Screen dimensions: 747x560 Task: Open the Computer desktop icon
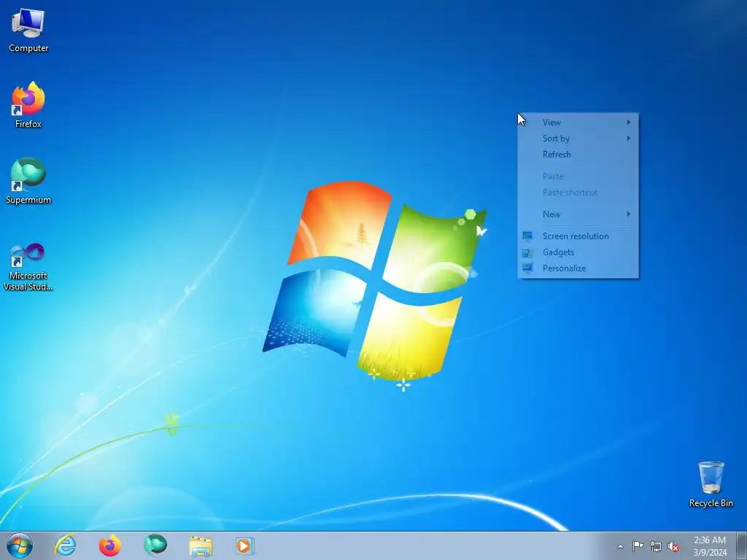click(x=28, y=31)
